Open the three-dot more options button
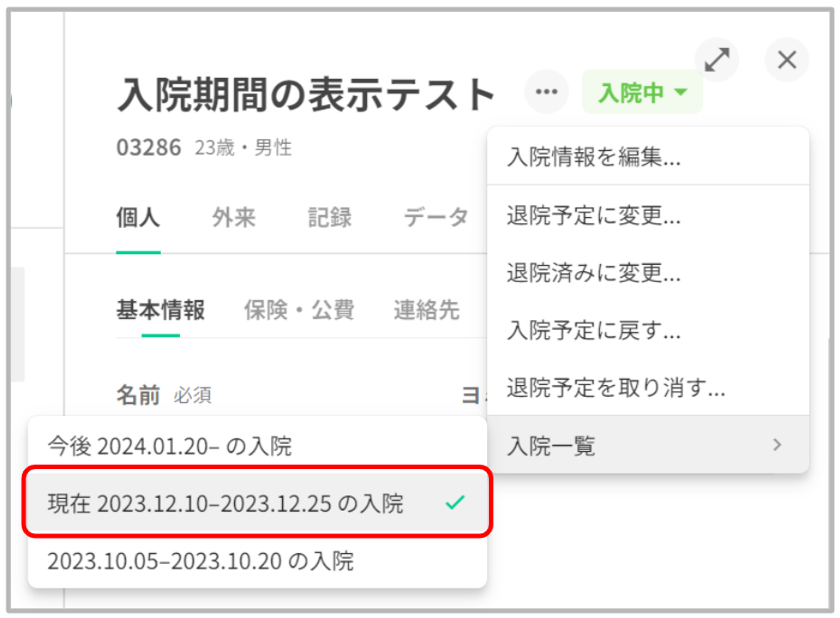The image size is (840, 618). 546,92
